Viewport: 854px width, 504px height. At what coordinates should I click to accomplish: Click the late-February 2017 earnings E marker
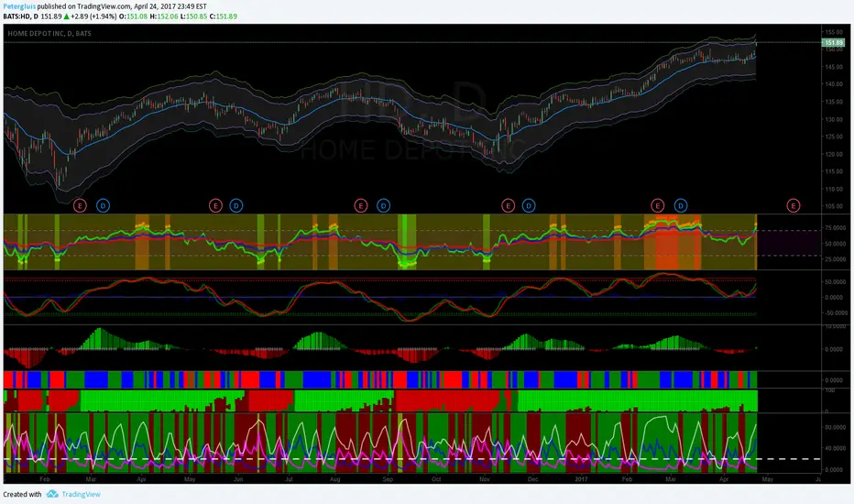[657, 205]
